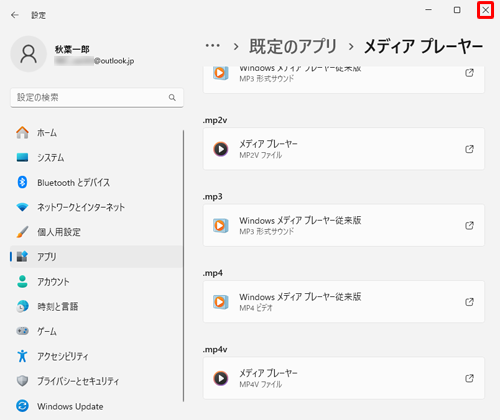Click the システム monitor icon

coord(22,157)
